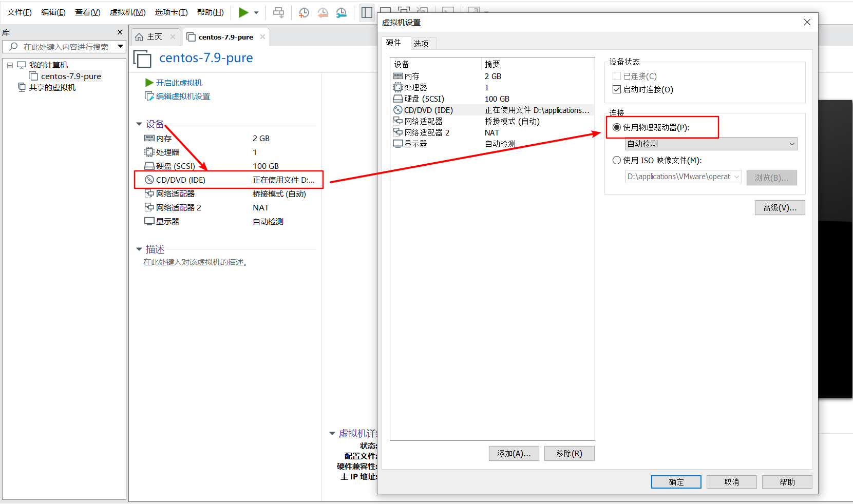The width and height of the screenshot is (853, 504).
Task: Open the 编辑(E) menu
Action: click(53, 12)
